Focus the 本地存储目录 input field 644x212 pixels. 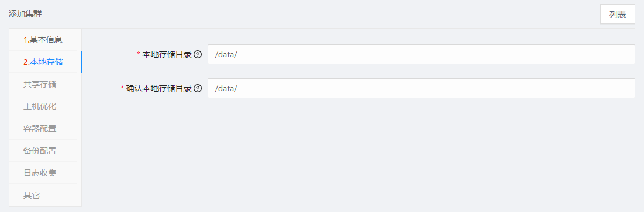421,54
